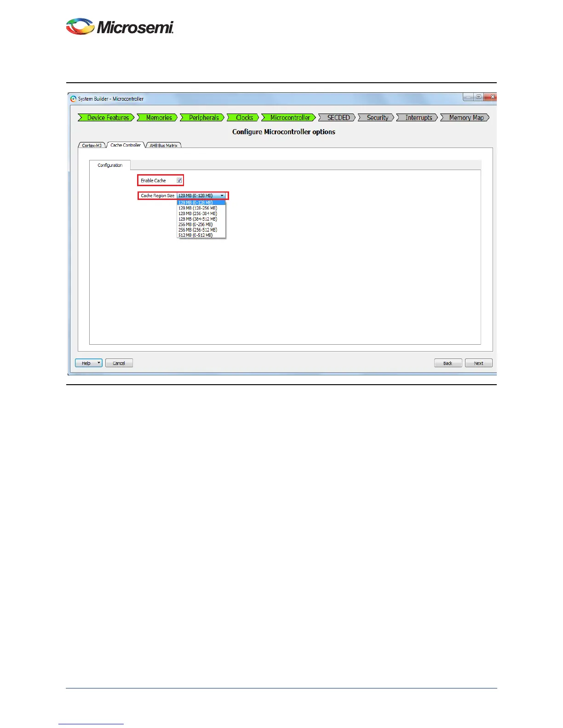Image resolution: width=563 pixels, height=728 pixels.
Task: Choose 128 MB (384-512 MB) option
Action: pyautogui.click(x=201, y=219)
